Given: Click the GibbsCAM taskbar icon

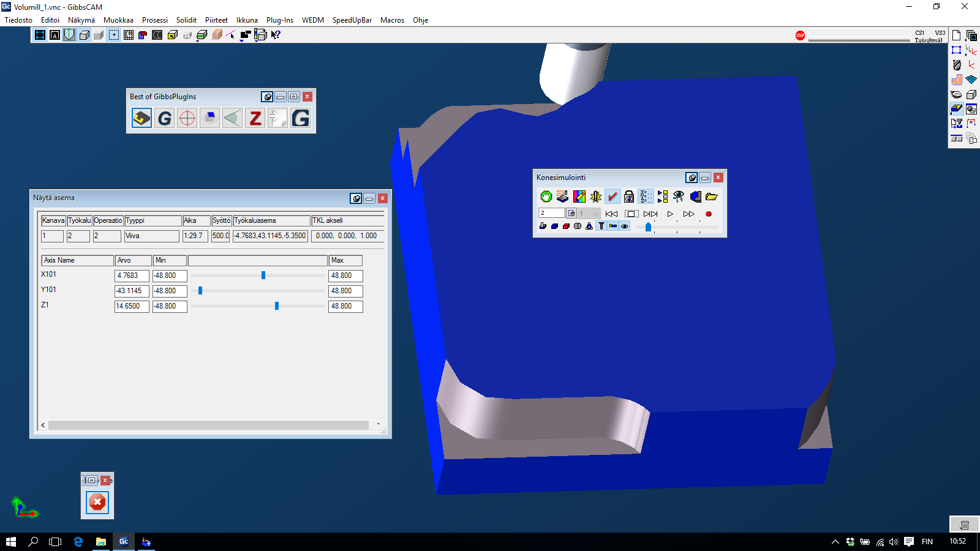Looking at the screenshot, I should 124,542.
